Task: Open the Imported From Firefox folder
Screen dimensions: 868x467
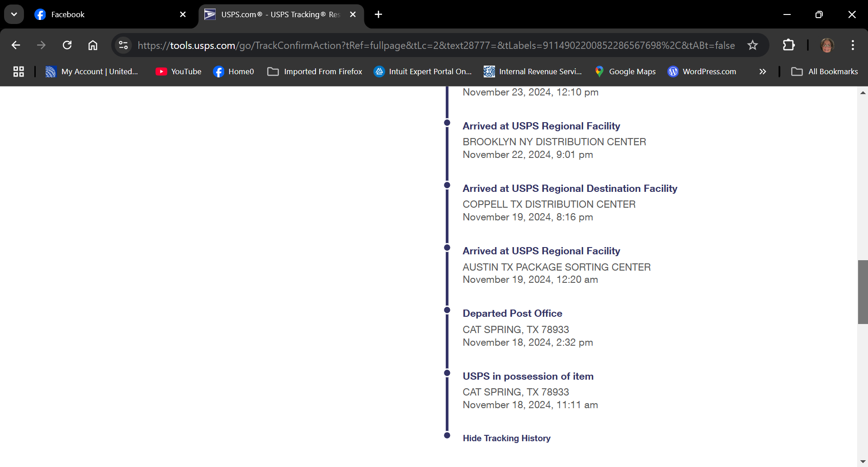Action: click(315, 71)
